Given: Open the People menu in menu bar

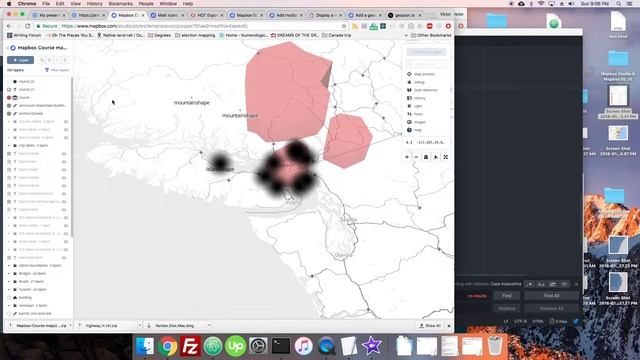Looking at the screenshot, I should [146, 4].
